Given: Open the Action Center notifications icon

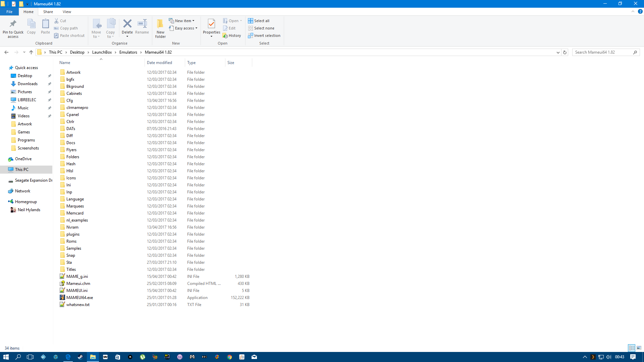Looking at the screenshot, I should click(633, 357).
